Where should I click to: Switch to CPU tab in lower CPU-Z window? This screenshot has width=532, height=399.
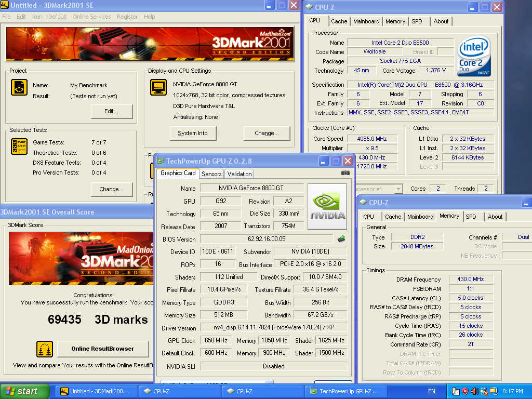click(368, 217)
